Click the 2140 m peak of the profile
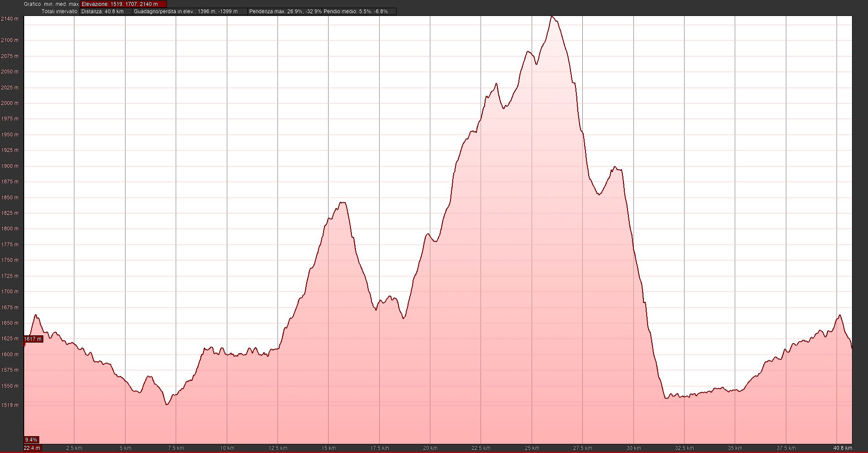868x453 pixels. (552, 16)
